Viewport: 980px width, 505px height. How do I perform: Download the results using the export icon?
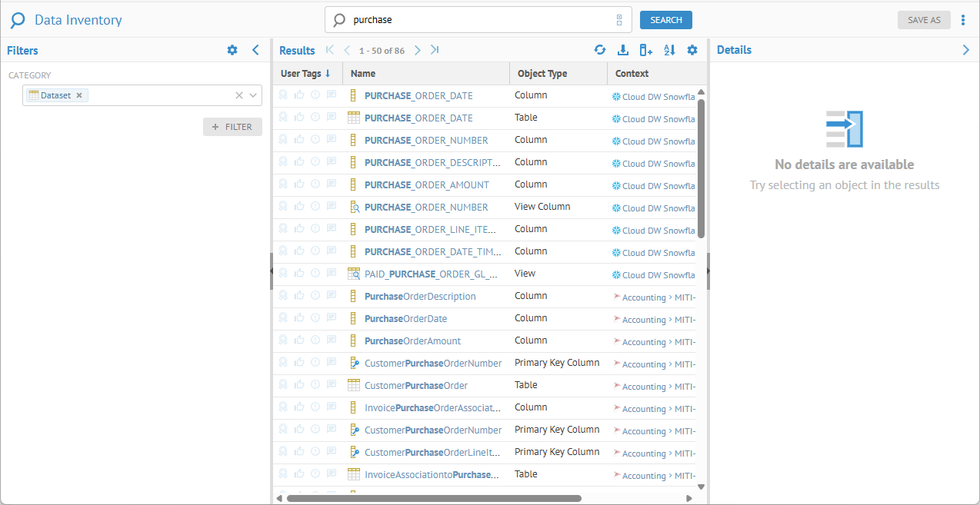[623, 50]
